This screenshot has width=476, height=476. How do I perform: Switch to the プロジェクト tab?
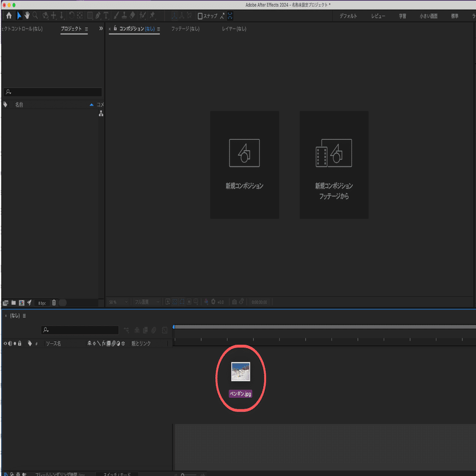coord(71,29)
